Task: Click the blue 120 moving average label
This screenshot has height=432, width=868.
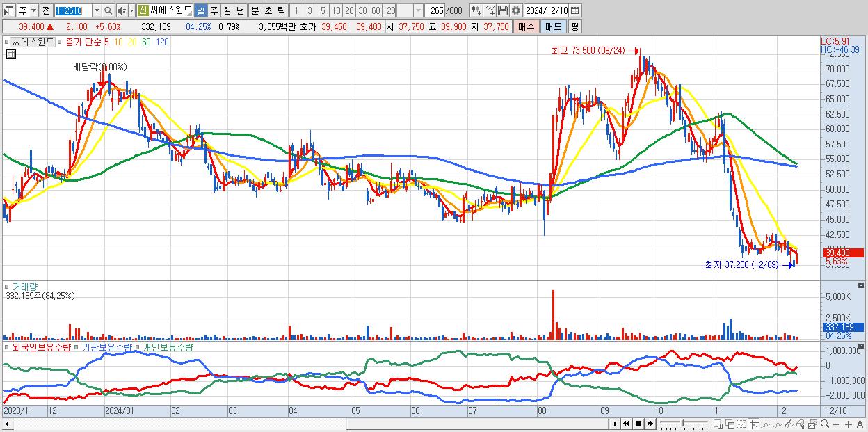Action: [162, 42]
